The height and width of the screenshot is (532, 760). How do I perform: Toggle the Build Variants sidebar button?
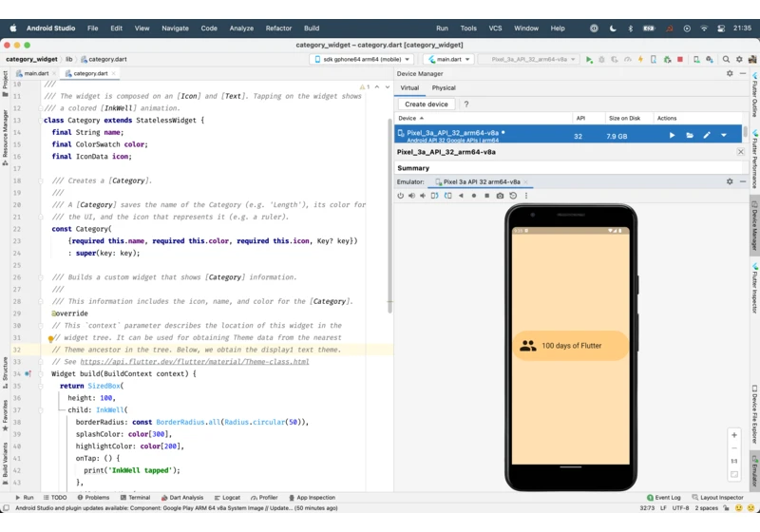(x=5, y=463)
